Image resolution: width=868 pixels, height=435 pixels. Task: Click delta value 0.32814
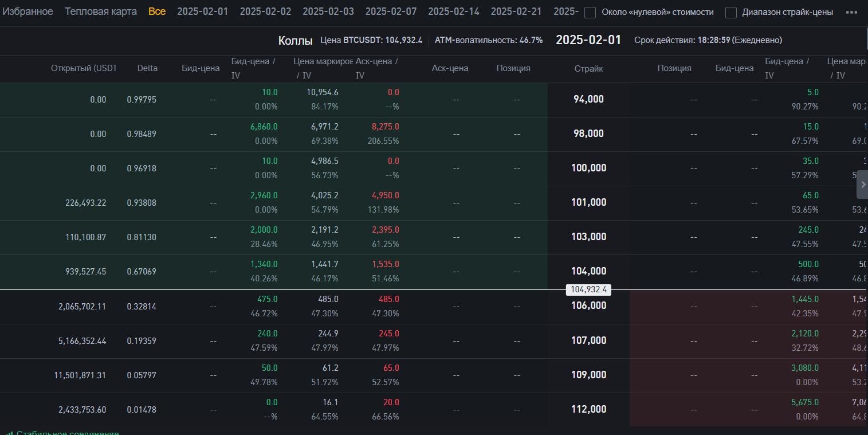142,306
